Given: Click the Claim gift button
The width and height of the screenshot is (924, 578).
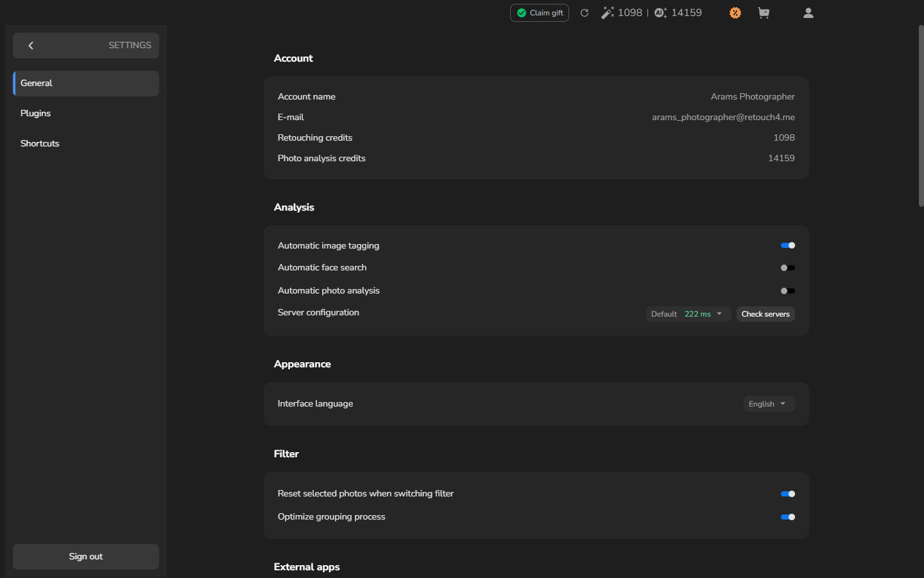Looking at the screenshot, I should 540,13.
